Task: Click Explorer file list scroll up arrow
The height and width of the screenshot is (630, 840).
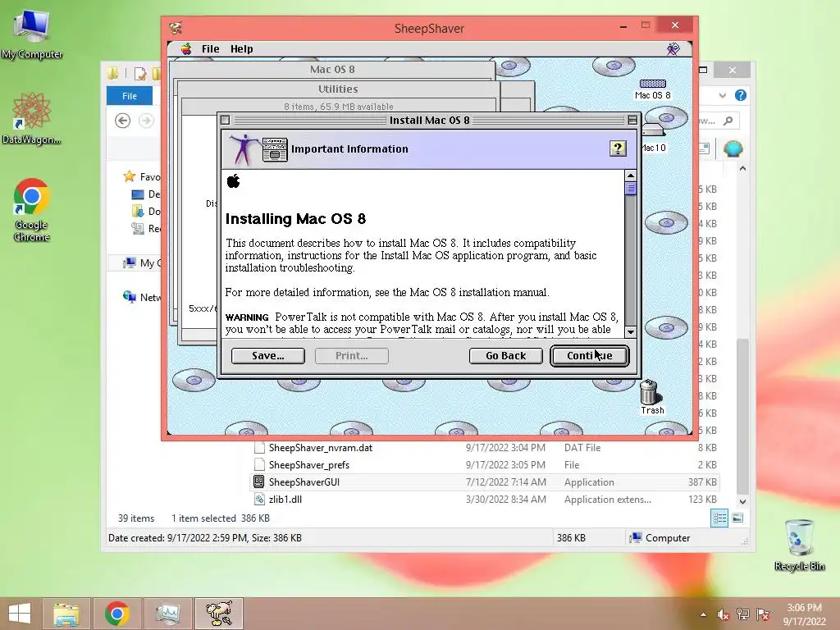Action: (x=742, y=169)
